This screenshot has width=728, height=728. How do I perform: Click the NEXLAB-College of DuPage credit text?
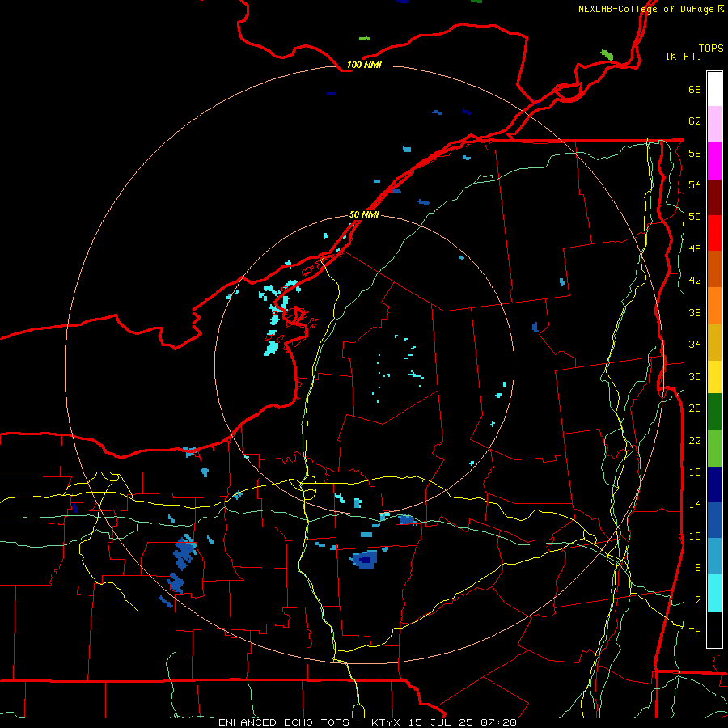click(647, 9)
